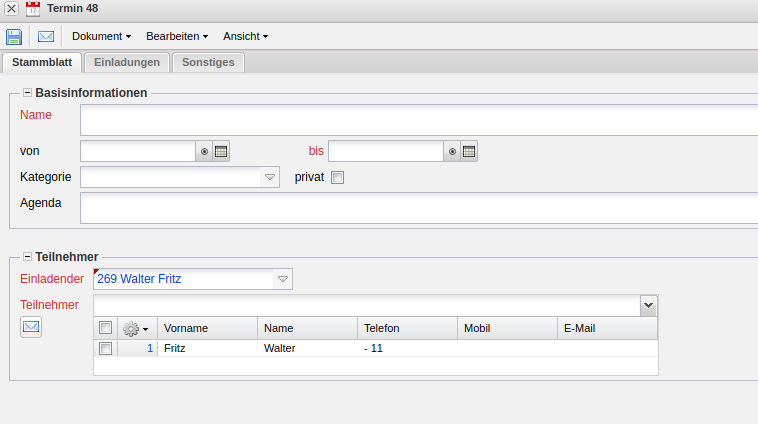Close the Termin 48 tab

tap(11, 9)
